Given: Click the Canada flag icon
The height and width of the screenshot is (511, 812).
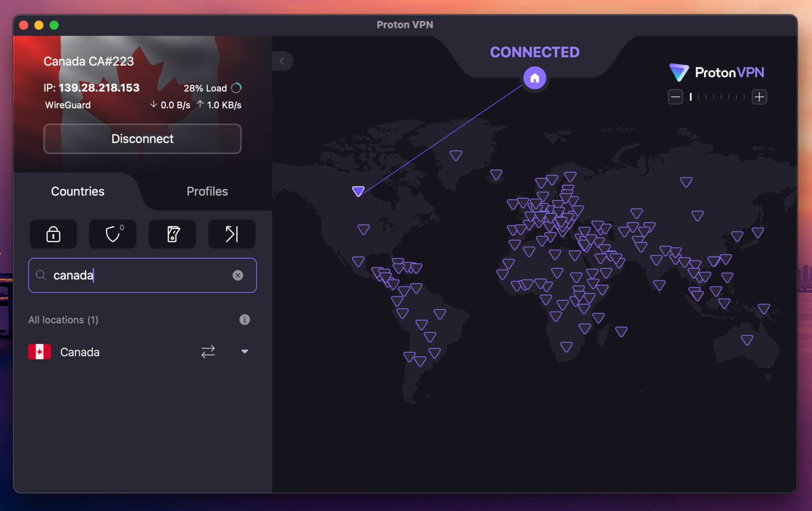Looking at the screenshot, I should click(40, 352).
